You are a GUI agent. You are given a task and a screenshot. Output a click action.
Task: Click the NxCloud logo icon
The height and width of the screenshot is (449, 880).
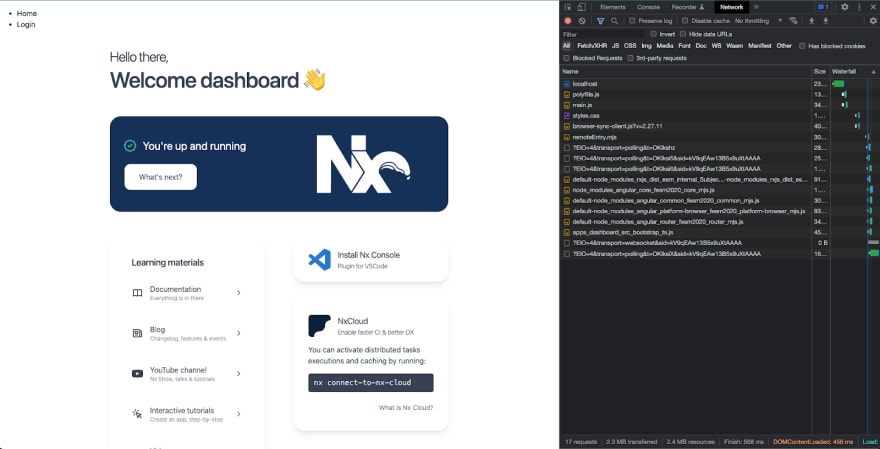[319, 326]
